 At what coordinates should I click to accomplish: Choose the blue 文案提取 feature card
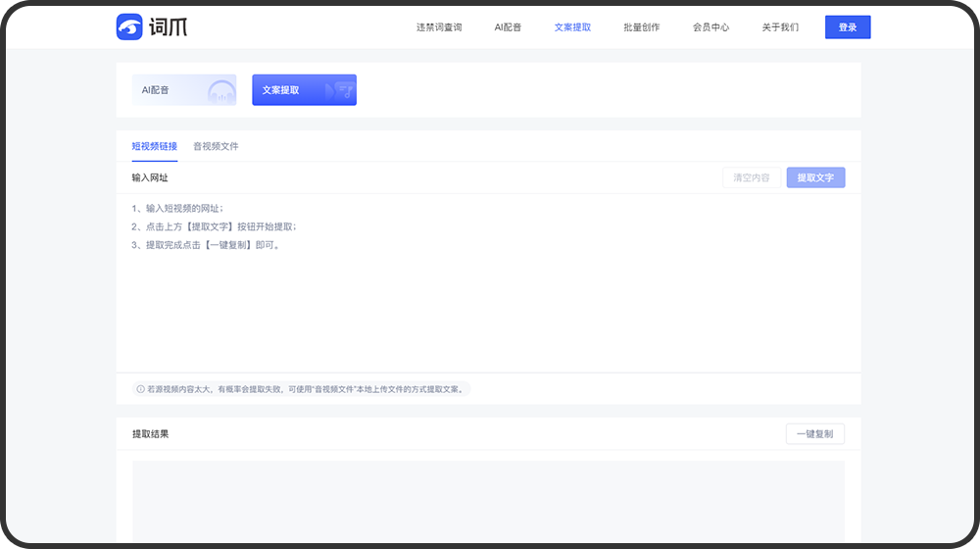coord(304,90)
